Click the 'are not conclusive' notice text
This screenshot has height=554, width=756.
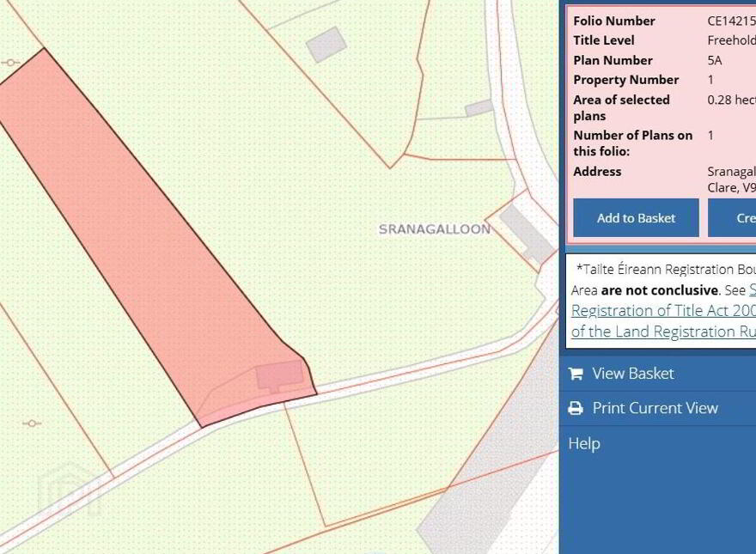(x=660, y=290)
